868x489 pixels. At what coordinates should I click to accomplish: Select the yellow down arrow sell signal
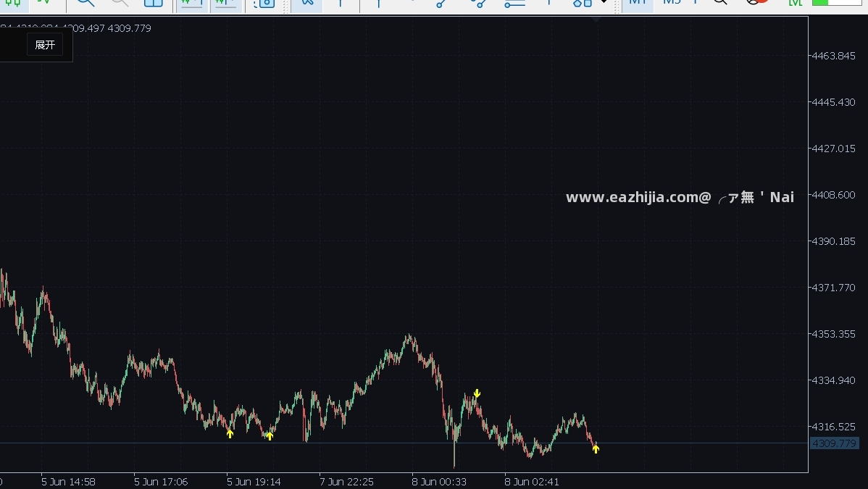pos(477,394)
